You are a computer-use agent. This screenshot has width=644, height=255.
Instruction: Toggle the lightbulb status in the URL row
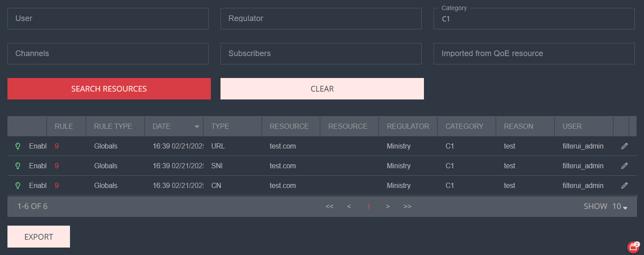pyautogui.click(x=18, y=146)
